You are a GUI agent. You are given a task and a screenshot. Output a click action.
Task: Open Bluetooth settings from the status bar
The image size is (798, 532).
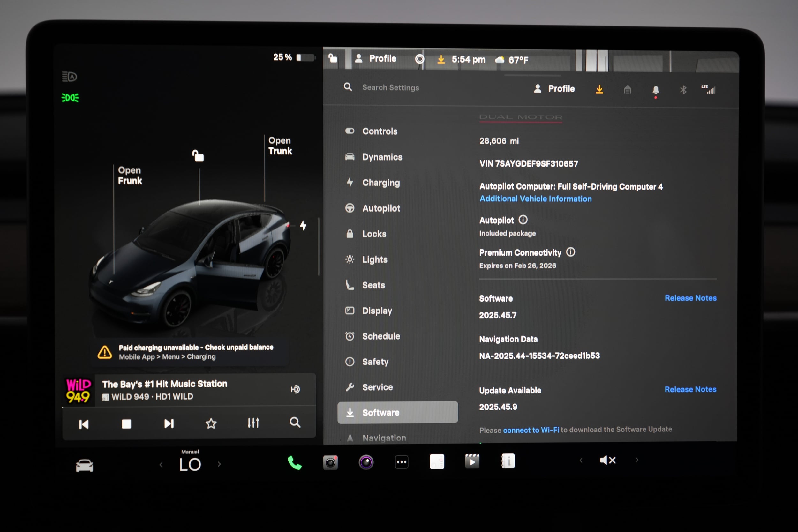[x=683, y=89]
